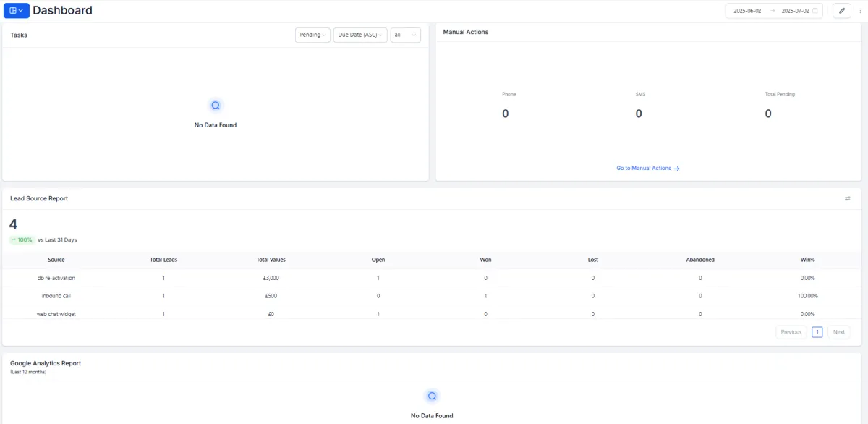The height and width of the screenshot is (424, 868).
Task: Click the end date 2025-07-02 field
Action: coord(791,11)
